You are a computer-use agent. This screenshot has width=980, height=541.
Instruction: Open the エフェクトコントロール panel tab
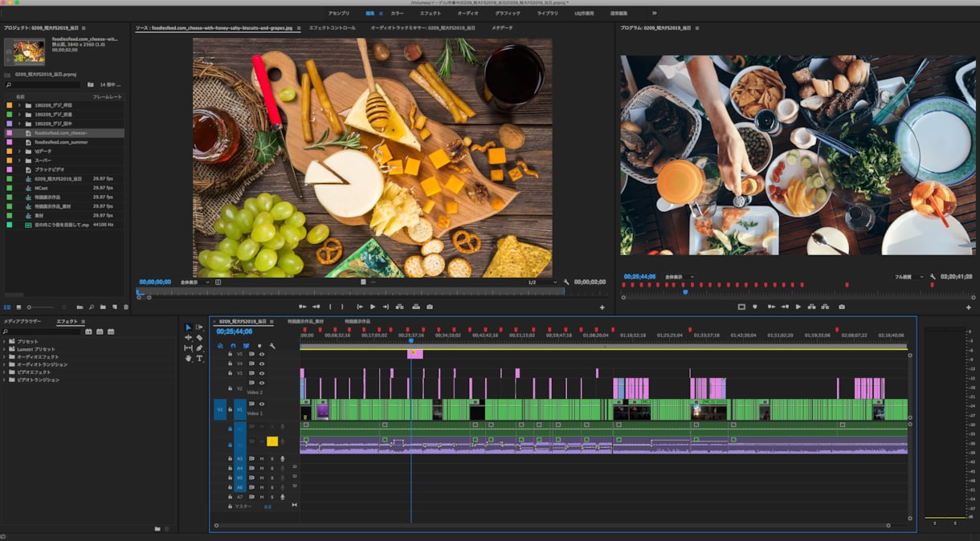coord(332,28)
